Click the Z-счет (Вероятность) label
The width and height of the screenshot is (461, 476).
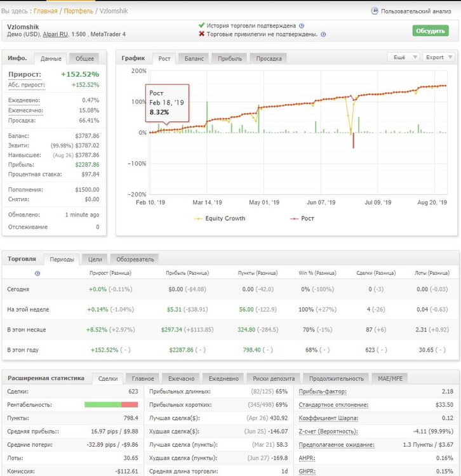click(x=328, y=432)
